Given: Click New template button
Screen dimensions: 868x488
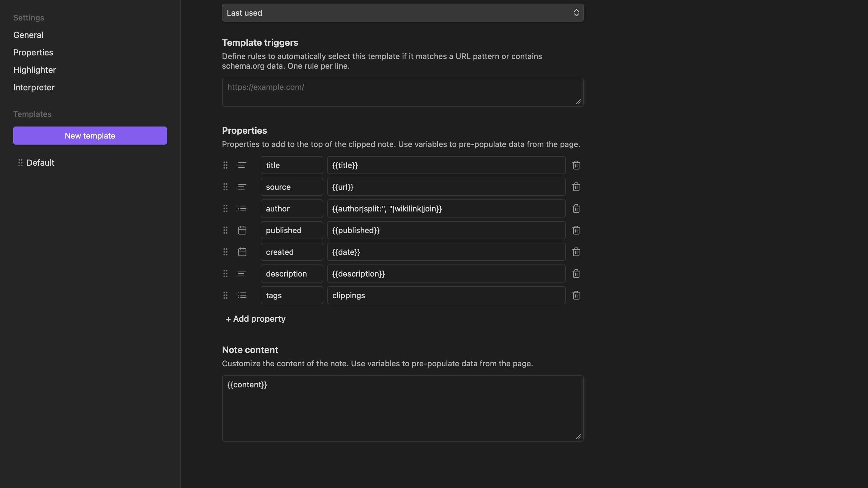Looking at the screenshot, I should [x=90, y=136].
